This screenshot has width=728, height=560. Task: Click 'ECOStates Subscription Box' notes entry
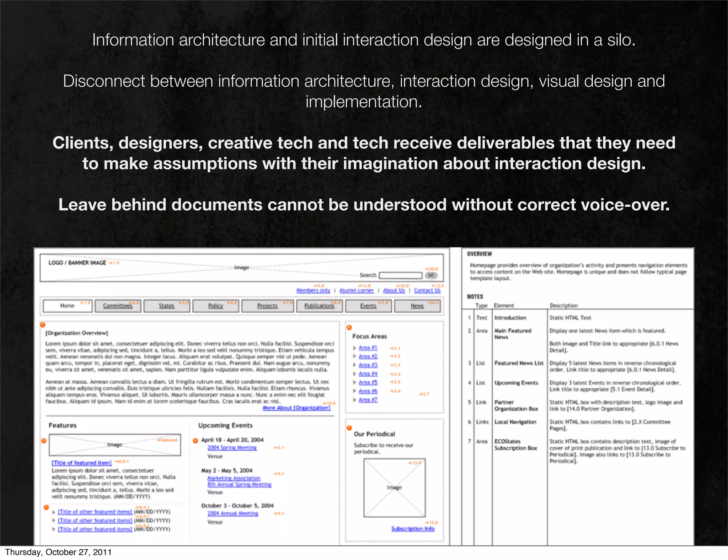(x=515, y=445)
